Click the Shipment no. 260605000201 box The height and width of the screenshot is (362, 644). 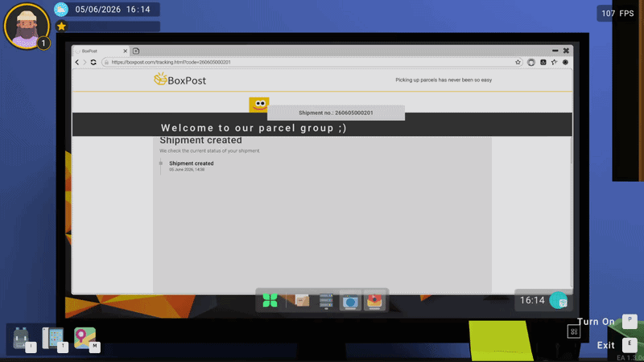(x=336, y=113)
